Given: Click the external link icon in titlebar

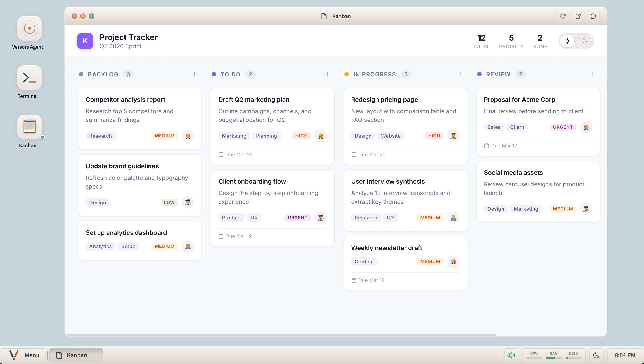Looking at the screenshot, I should (x=578, y=16).
